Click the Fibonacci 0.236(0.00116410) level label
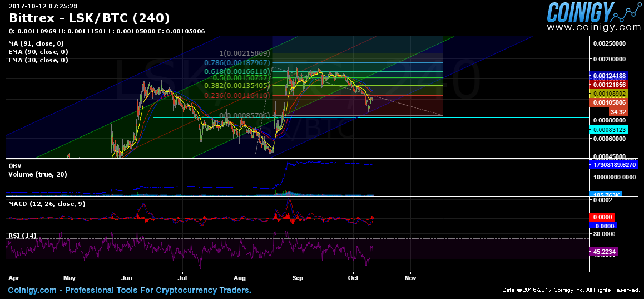This screenshot has width=644, height=299. [x=237, y=95]
